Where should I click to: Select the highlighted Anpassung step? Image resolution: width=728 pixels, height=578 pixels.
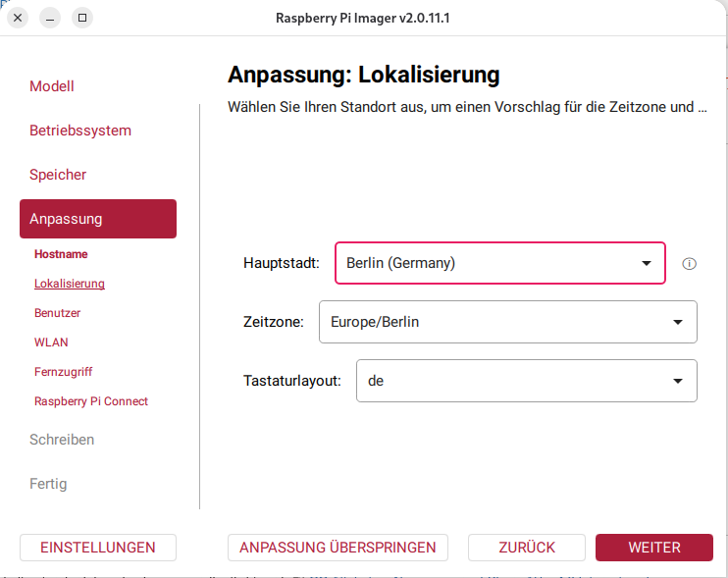pyautogui.click(x=98, y=219)
